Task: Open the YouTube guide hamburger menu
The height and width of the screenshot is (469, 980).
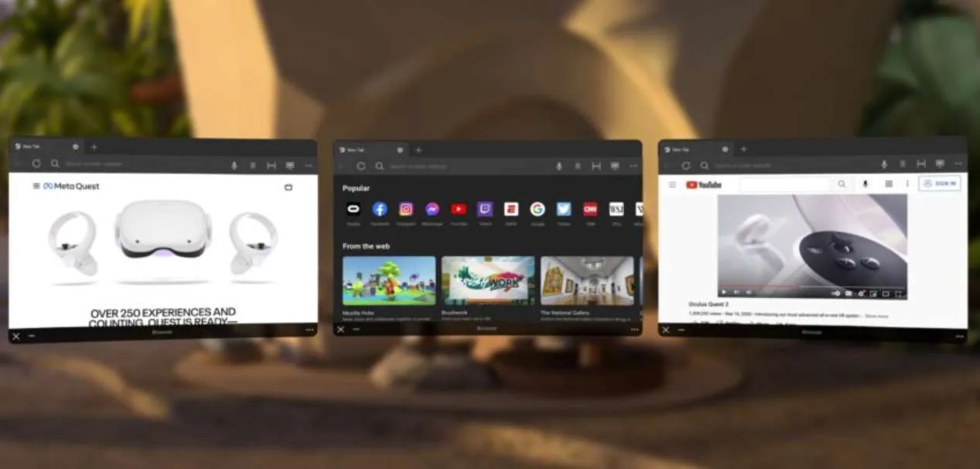Action: [x=672, y=185]
